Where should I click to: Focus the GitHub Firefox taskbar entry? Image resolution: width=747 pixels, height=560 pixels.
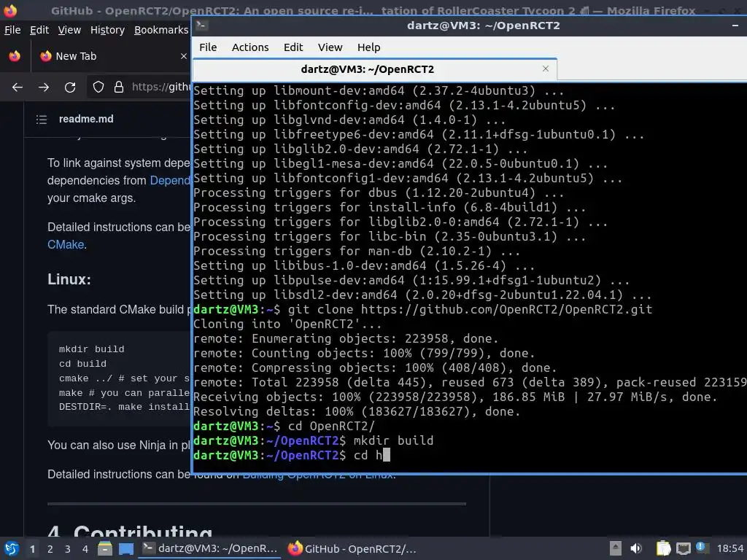coord(352,548)
